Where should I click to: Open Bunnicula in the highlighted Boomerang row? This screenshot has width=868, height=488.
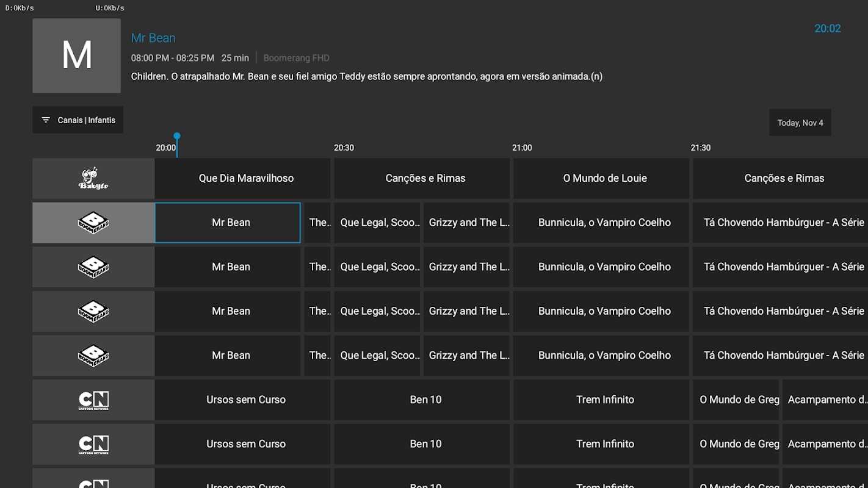point(604,223)
